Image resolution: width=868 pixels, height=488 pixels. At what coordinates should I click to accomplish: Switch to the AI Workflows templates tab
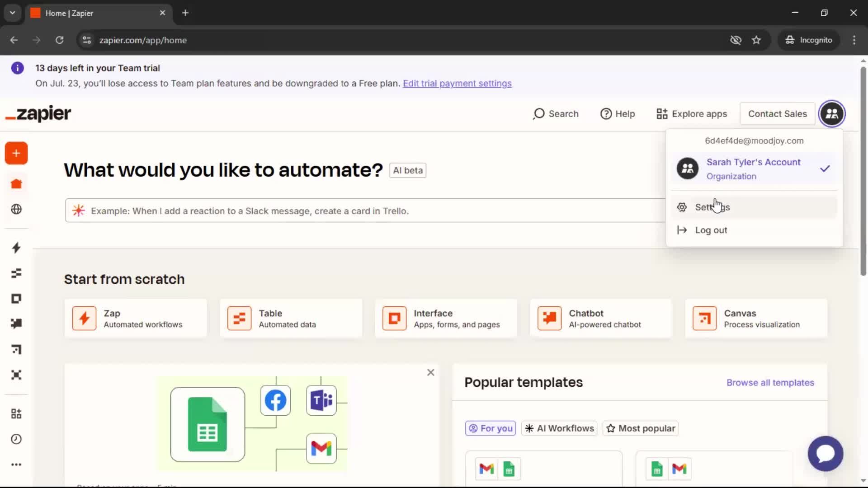point(559,428)
